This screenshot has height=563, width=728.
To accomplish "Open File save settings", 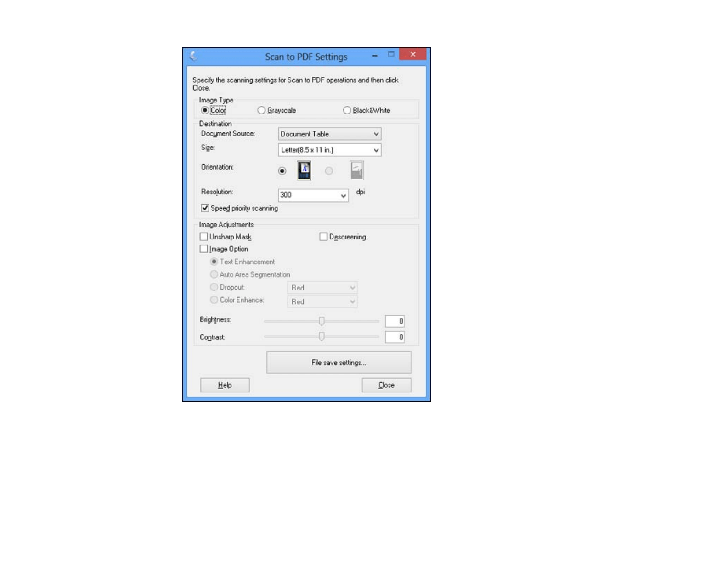I will (x=339, y=363).
